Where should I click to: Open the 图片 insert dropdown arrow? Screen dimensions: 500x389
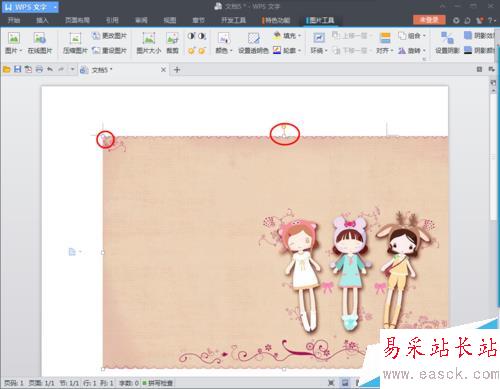click(x=21, y=51)
